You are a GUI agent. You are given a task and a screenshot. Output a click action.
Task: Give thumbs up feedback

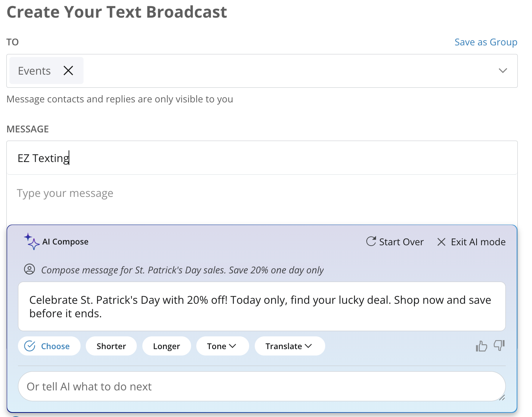coord(481,346)
